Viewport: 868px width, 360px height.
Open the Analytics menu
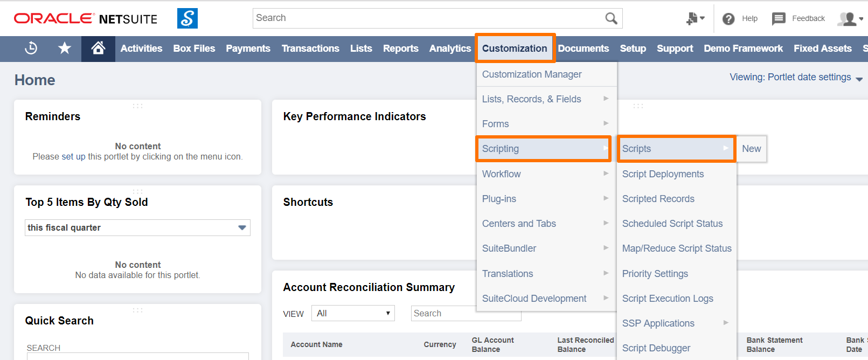450,49
